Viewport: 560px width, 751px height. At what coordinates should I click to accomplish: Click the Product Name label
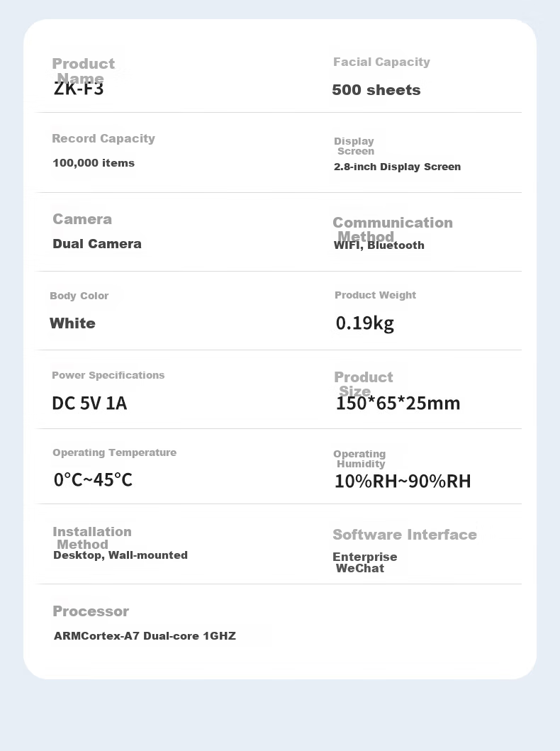click(x=83, y=70)
